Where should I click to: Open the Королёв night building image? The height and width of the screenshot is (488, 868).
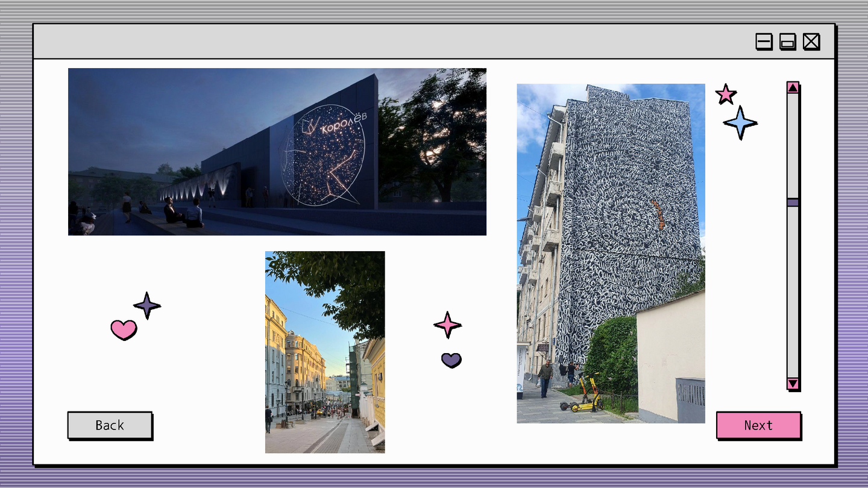(x=277, y=151)
